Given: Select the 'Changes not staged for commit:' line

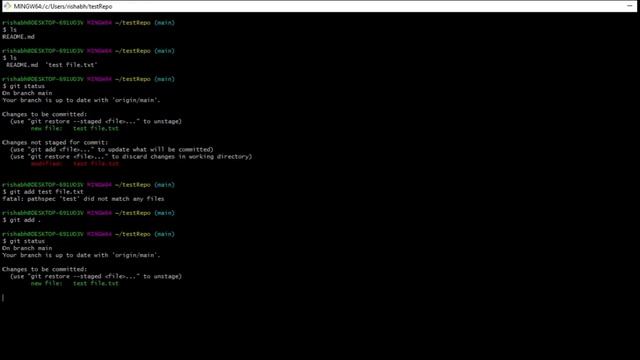Looking at the screenshot, I should [55, 142].
